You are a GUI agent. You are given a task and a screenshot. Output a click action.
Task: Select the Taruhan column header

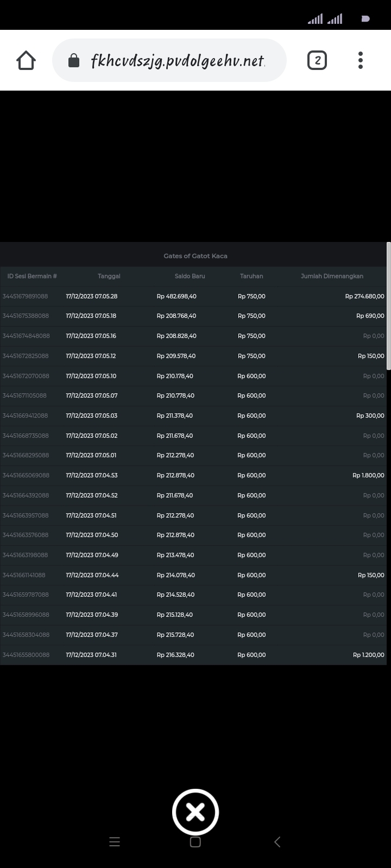pos(251,276)
